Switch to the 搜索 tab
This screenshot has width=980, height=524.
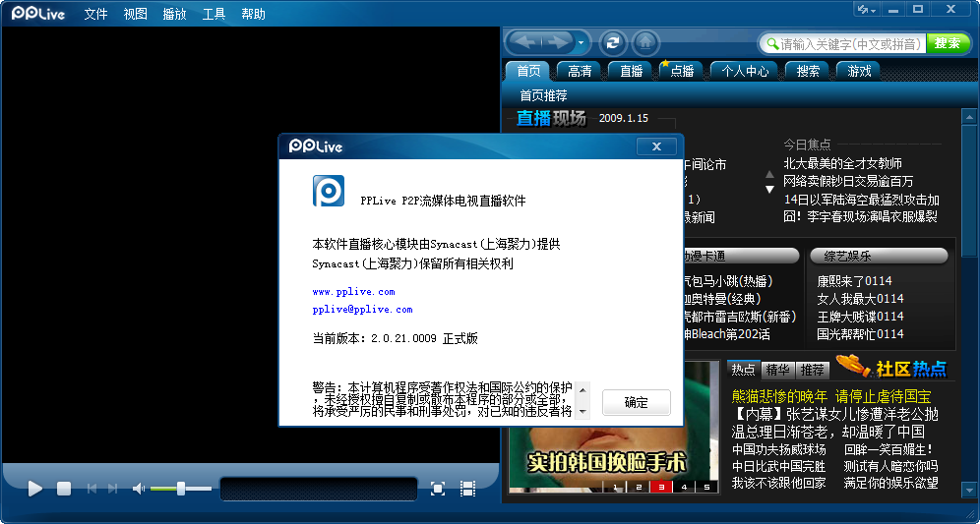pos(808,71)
